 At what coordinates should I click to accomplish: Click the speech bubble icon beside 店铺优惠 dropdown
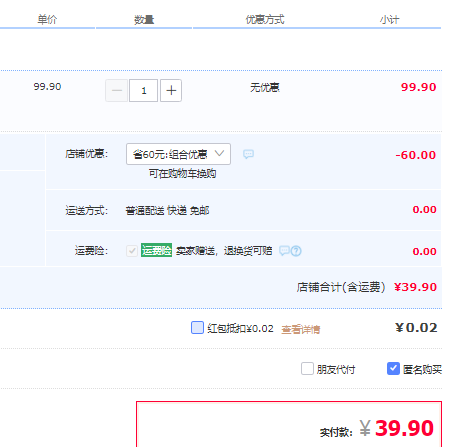tap(248, 154)
